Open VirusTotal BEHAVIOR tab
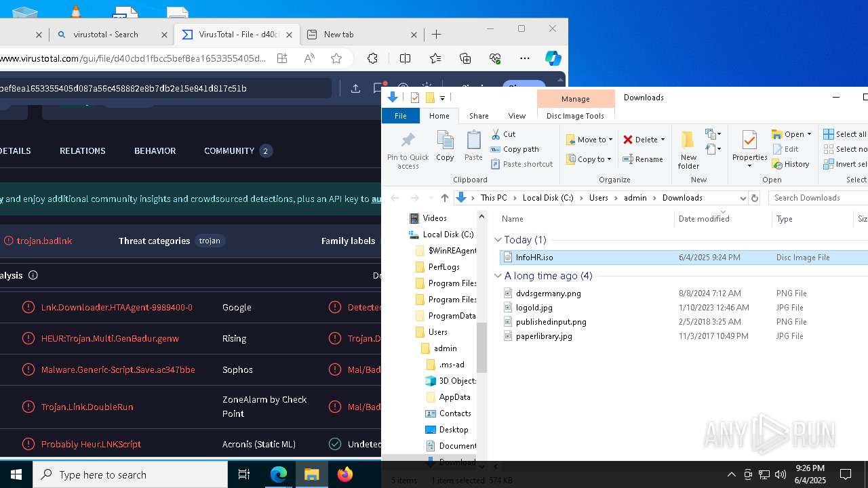The image size is (868, 488). [155, 150]
